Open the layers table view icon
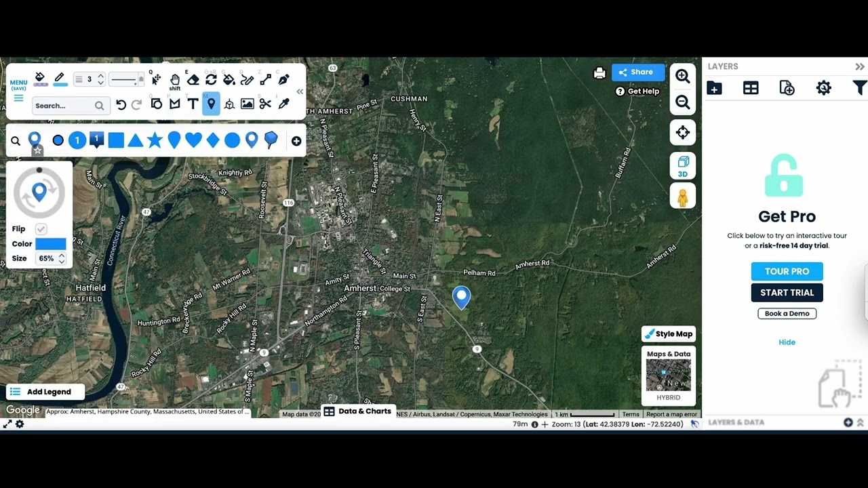Image resolution: width=868 pixels, height=488 pixels. (x=751, y=88)
